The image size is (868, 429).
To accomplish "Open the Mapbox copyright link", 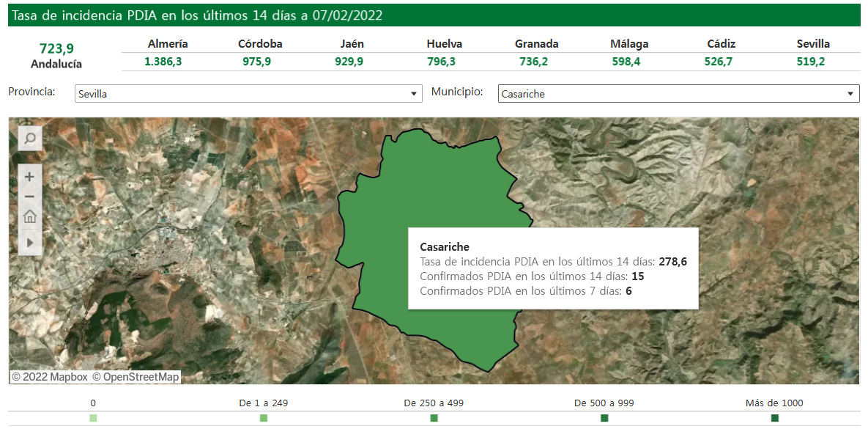I will click(x=50, y=377).
